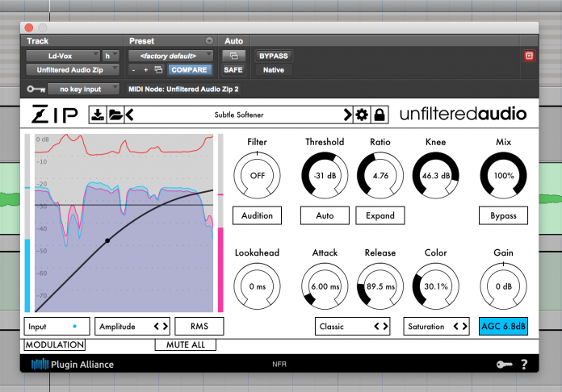Viewport: 562px width, 392px height.
Task: Open the MODULATION tab
Action: [54, 344]
